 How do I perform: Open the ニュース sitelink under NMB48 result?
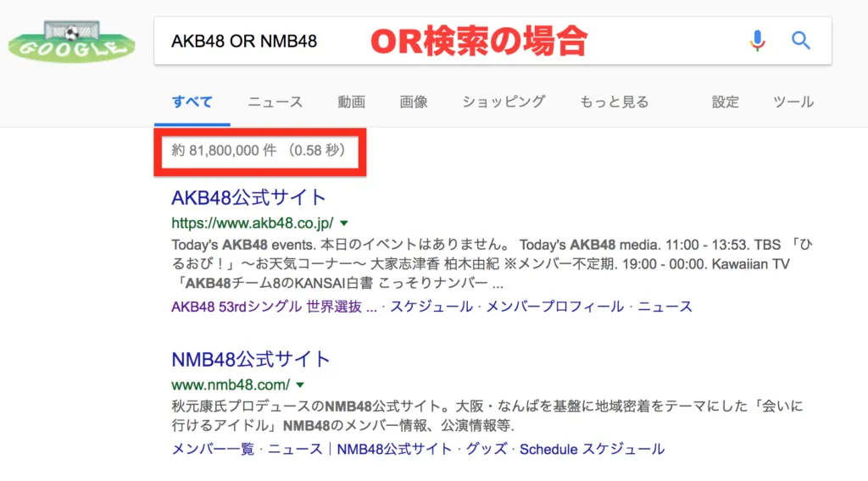point(295,449)
